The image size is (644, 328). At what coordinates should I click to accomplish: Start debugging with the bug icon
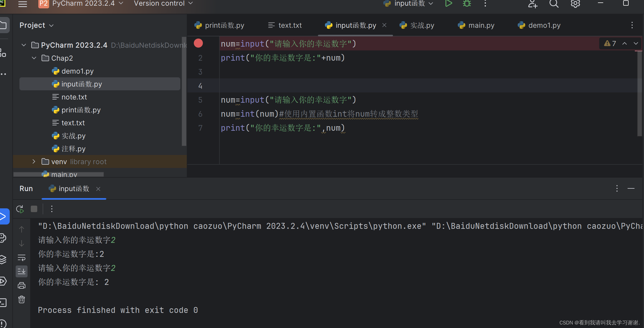467,4
